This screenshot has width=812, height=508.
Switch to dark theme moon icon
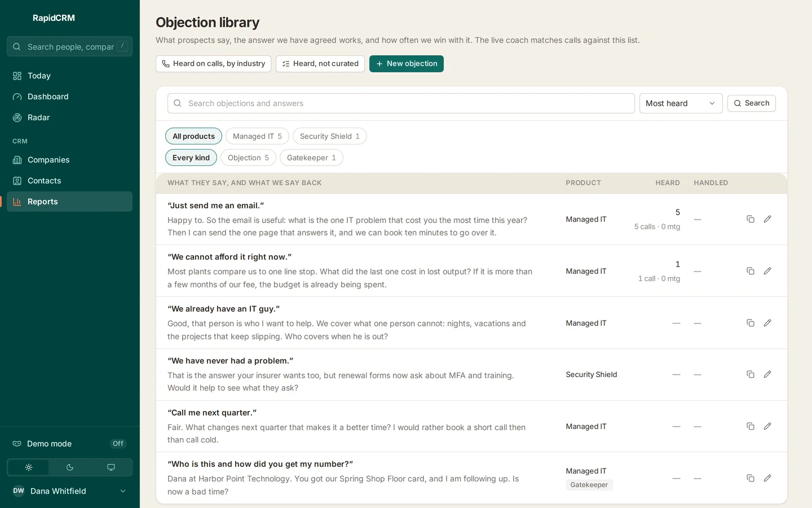(x=70, y=467)
